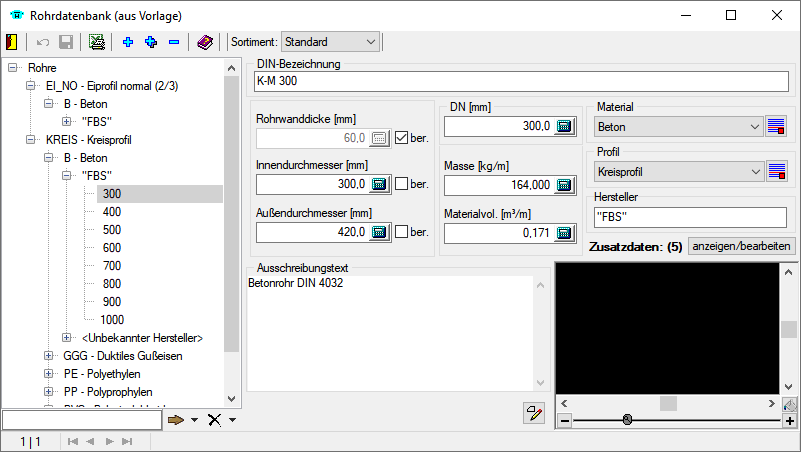Click the Excel export toolbar icon
The width and height of the screenshot is (801, 452).
[96, 42]
